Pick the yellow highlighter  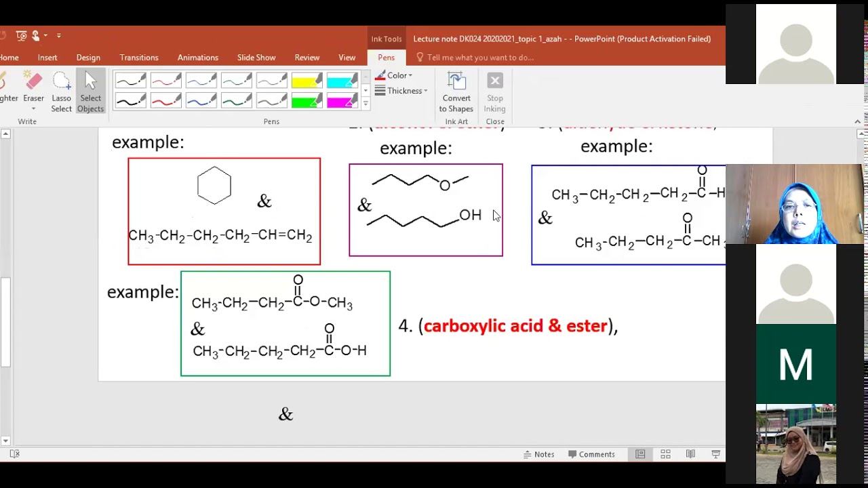coord(307,81)
